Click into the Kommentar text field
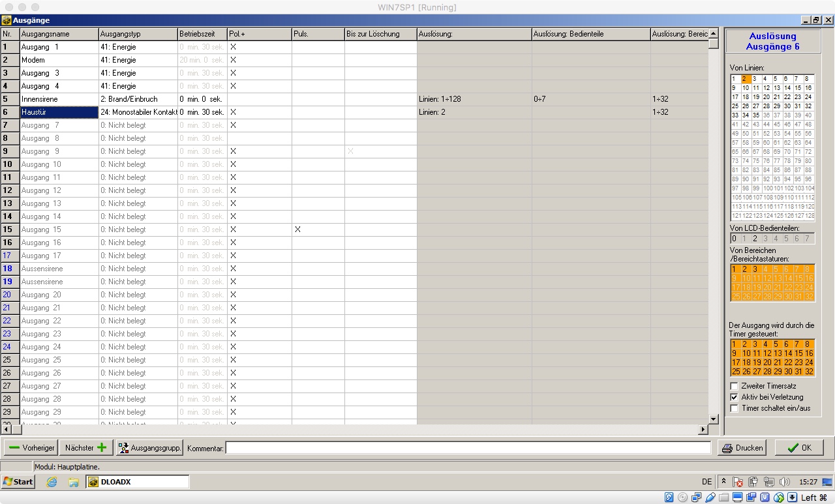Screen dimensions: 835x504 [x=468, y=448]
